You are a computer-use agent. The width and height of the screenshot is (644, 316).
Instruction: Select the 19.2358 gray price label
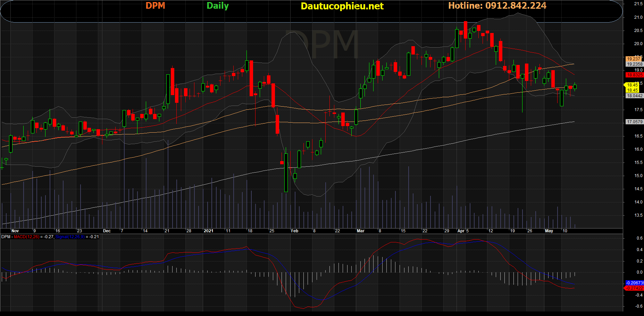click(635, 64)
